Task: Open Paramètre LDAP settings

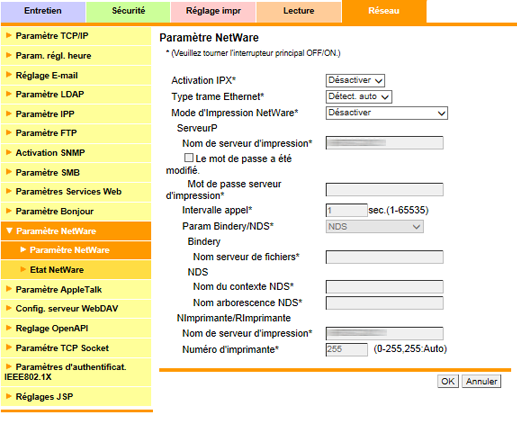Action: (x=76, y=94)
